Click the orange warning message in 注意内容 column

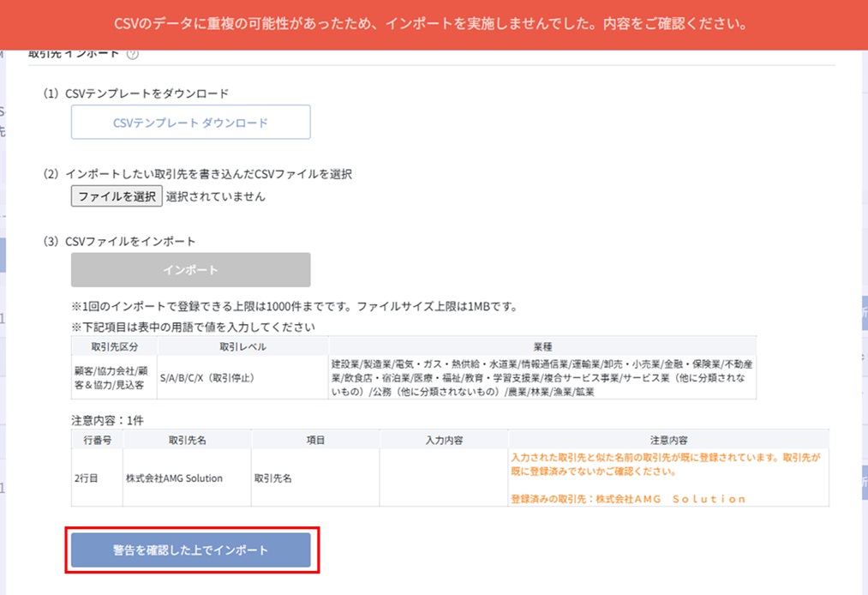click(x=668, y=478)
